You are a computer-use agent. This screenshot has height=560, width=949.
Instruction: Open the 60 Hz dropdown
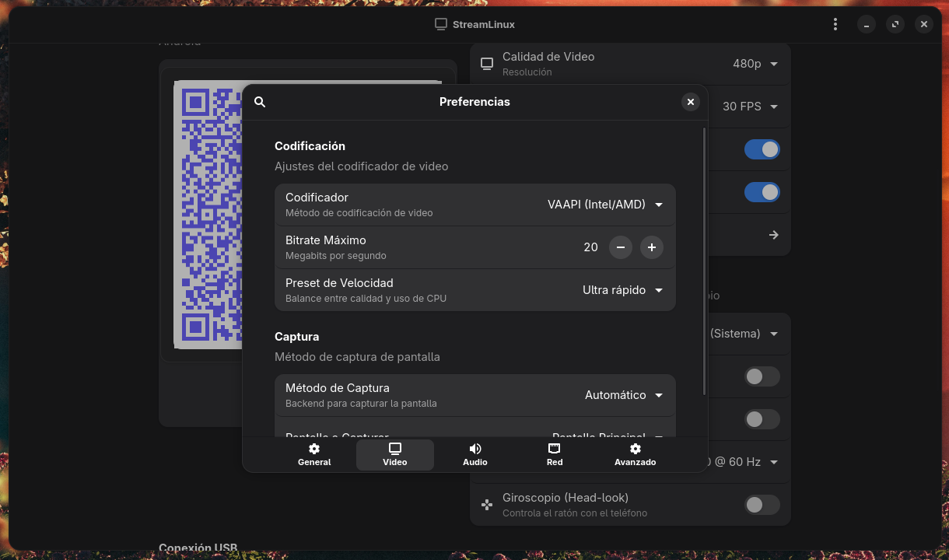pos(743,462)
